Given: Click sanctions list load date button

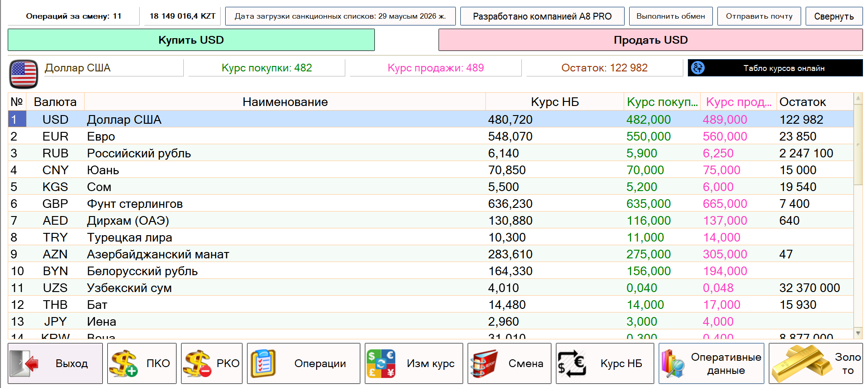Looking at the screenshot, I should point(340,16).
